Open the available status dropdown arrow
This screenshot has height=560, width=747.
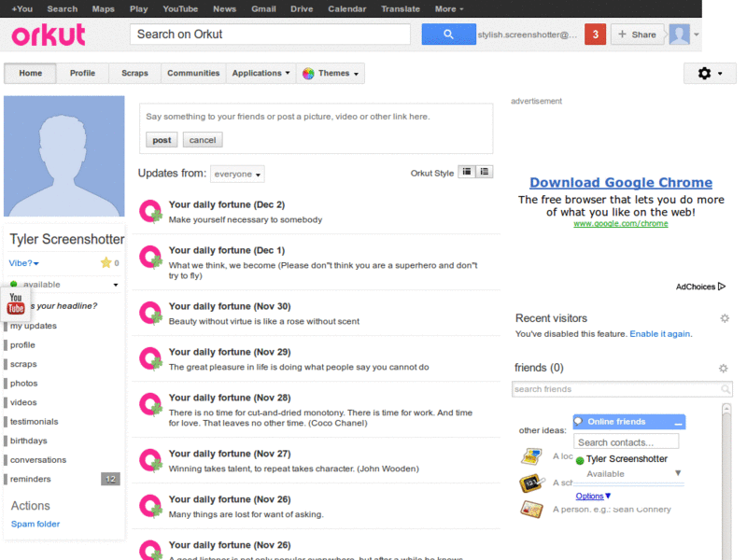click(116, 285)
